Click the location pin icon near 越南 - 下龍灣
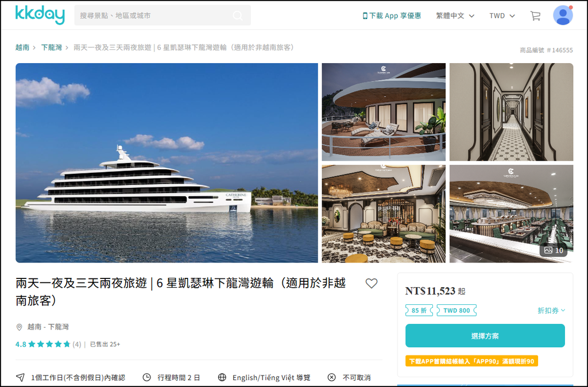 (x=19, y=327)
